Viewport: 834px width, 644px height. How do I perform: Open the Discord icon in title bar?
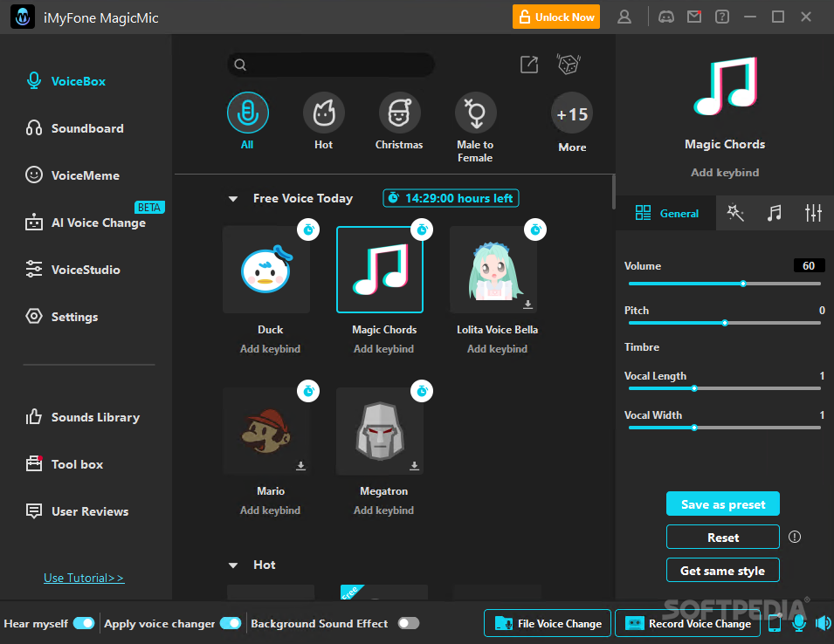click(x=666, y=17)
